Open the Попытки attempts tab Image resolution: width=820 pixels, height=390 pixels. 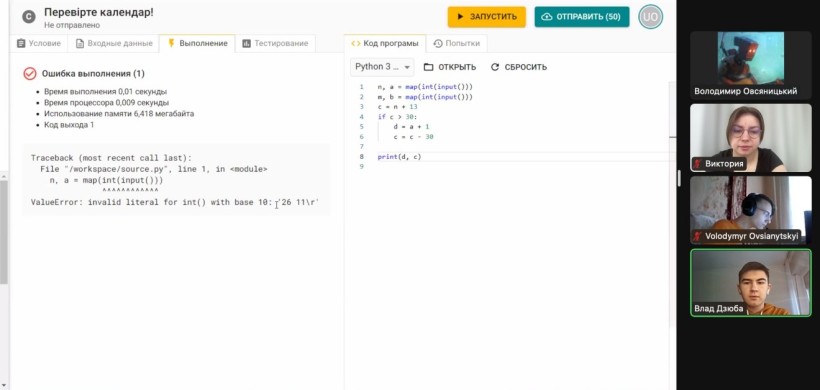click(x=457, y=43)
